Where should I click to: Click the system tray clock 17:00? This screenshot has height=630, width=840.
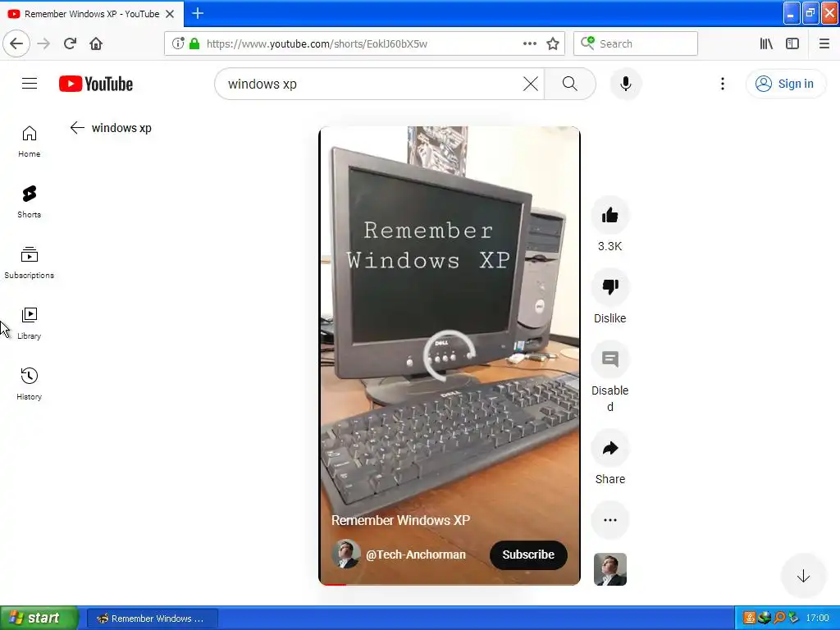(x=817, y=619)
